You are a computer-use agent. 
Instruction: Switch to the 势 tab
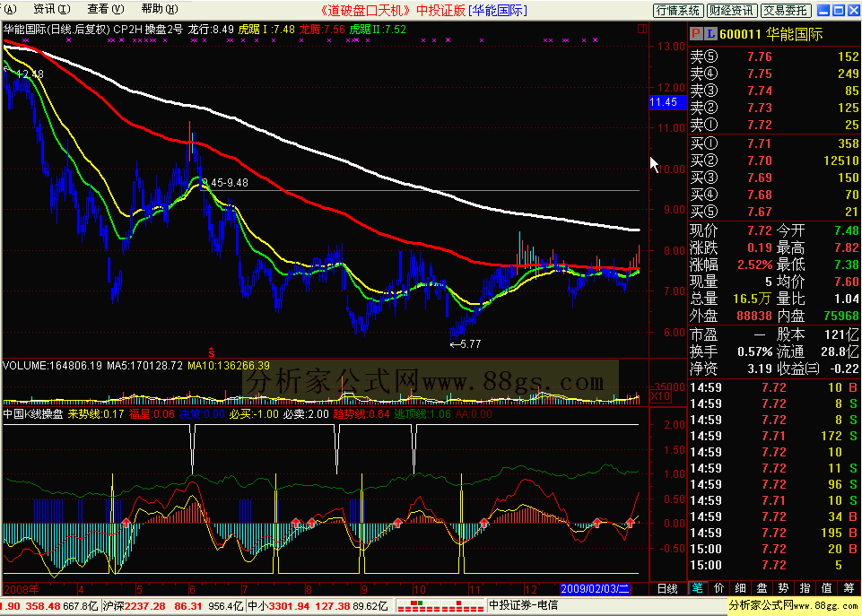[783, 588]
